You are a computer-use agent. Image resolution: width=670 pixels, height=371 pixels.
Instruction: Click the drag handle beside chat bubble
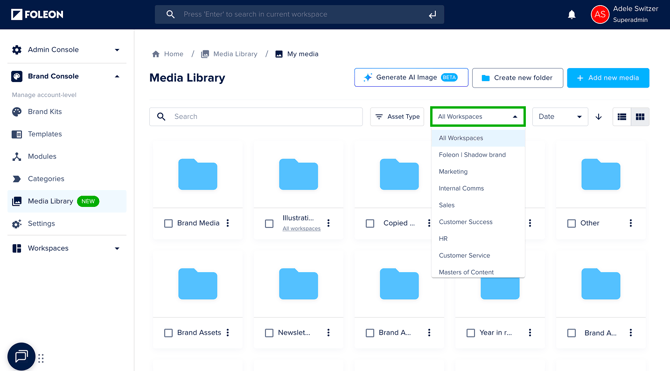[41, 358]
